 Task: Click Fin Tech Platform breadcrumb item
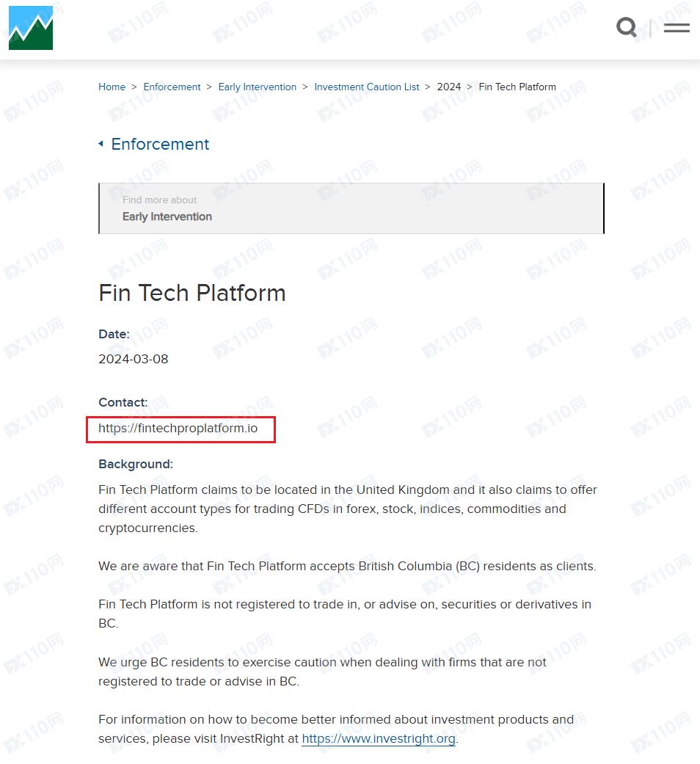pos(517,87)
